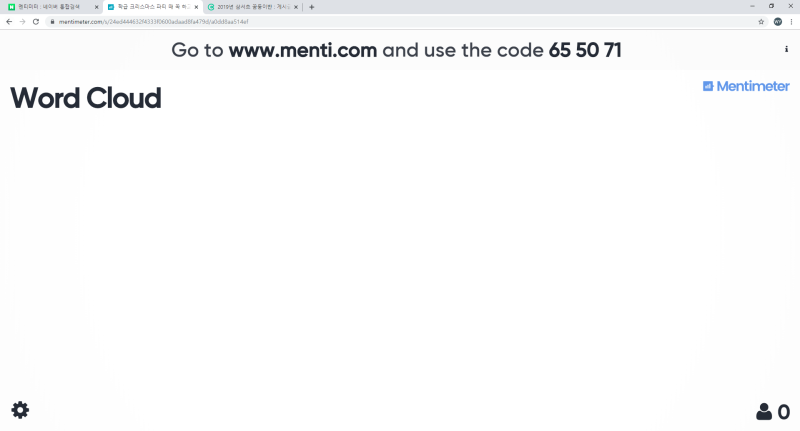Open the Chrome three-dot menu
800x431 pixels.
pos(791,21)
